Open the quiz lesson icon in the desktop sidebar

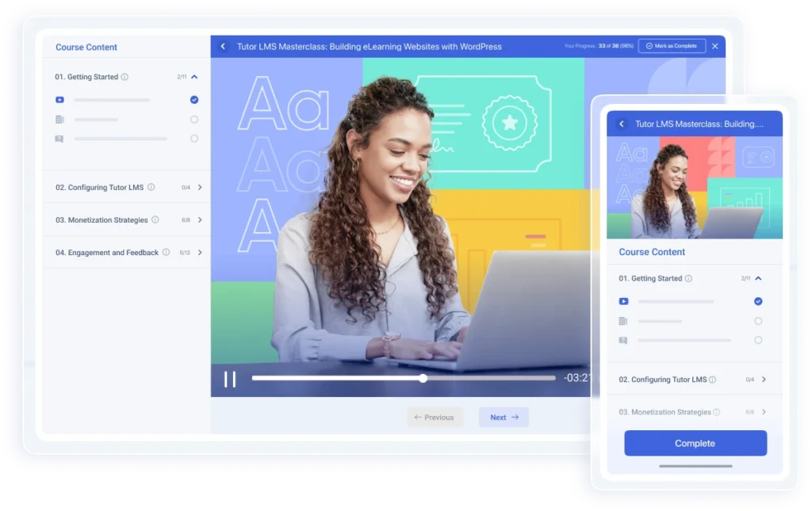(59, 139)
